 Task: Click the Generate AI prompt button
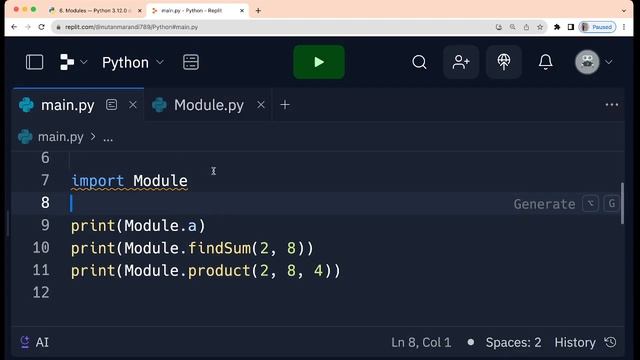click(567, 204)
